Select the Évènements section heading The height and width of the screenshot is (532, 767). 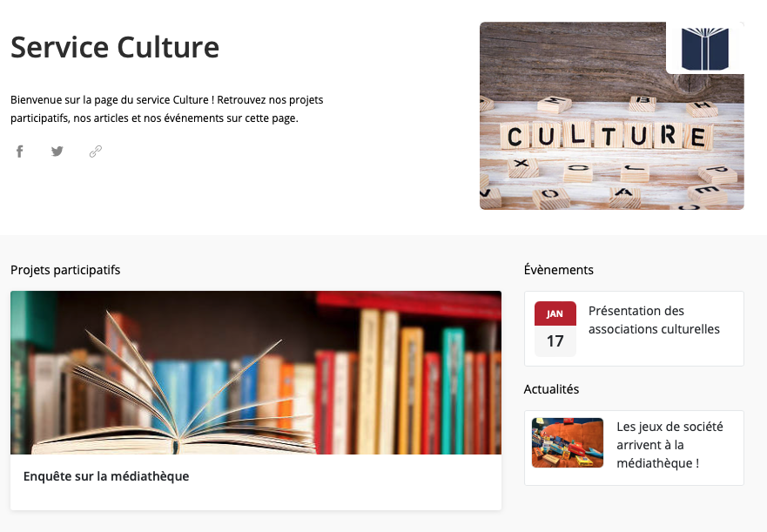pyautogui.click(x=559, y=270)
